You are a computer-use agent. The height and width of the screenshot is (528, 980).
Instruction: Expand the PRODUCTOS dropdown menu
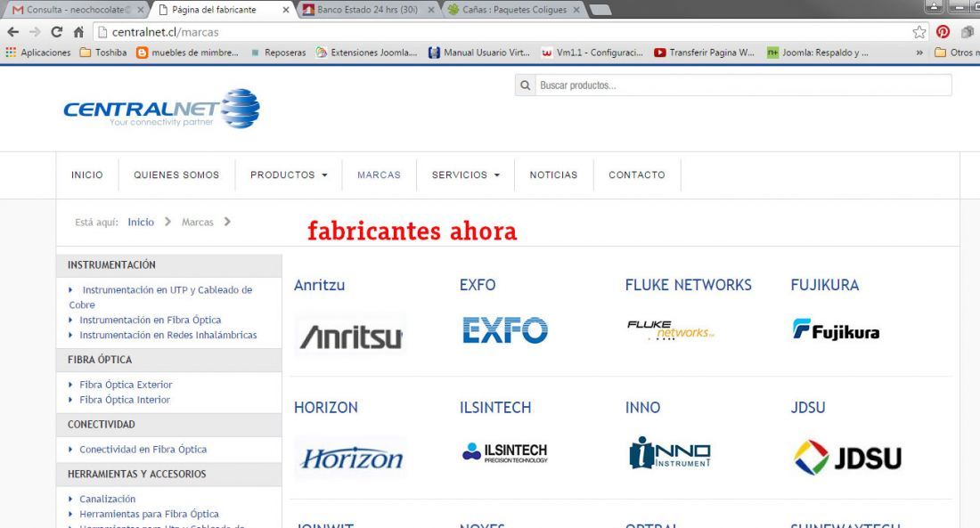point(289,175)
